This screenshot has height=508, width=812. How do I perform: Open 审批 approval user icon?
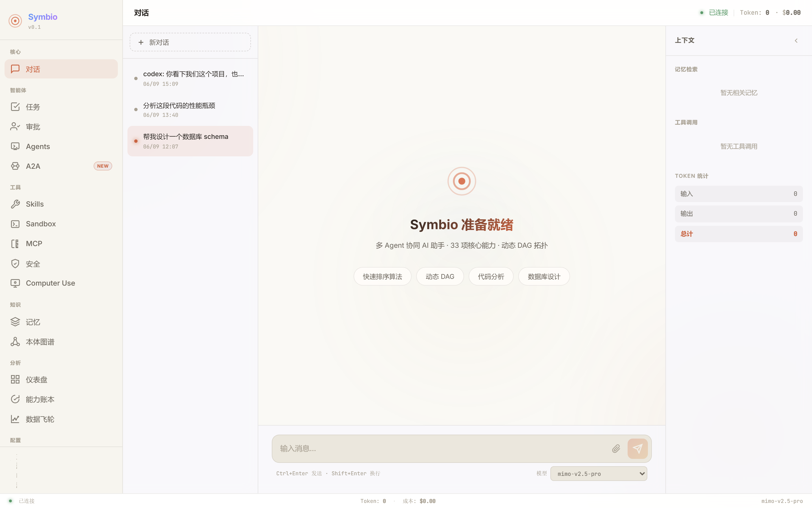(15, 127)
